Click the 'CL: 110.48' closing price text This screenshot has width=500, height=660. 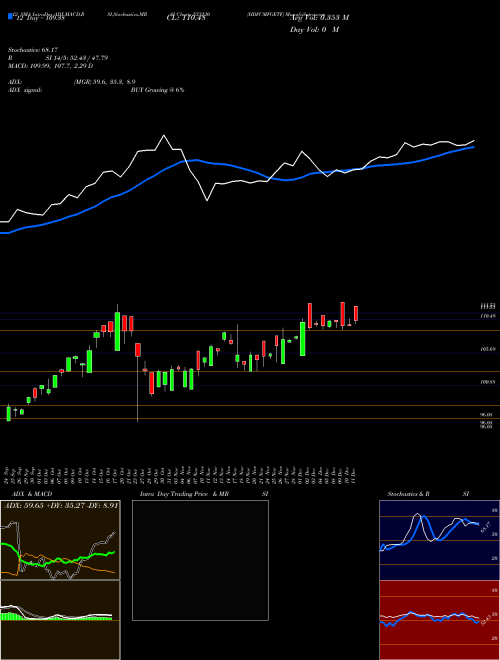pyautogui.click(x=186, y=18)
